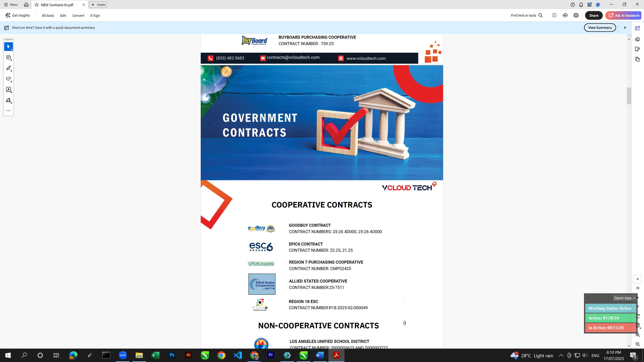Click the upload to cloud icon

pyautogui.click(x=565, y=15)
